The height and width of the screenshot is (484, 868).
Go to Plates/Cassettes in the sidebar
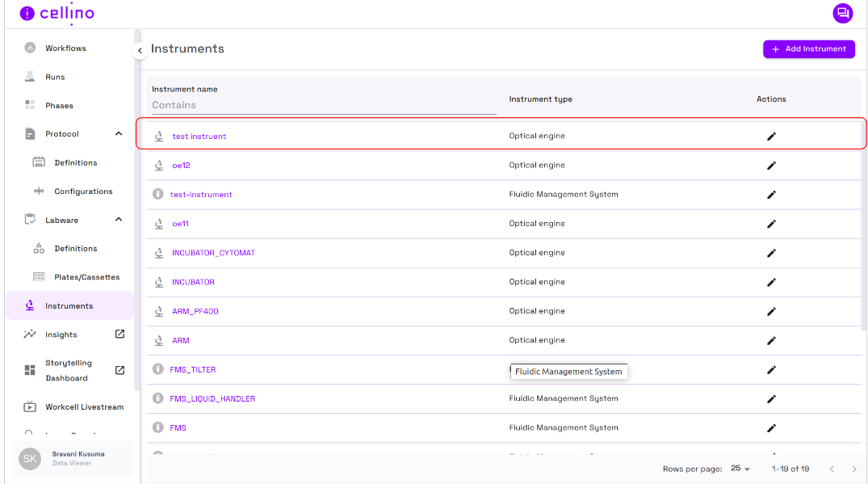pos(86,277)
